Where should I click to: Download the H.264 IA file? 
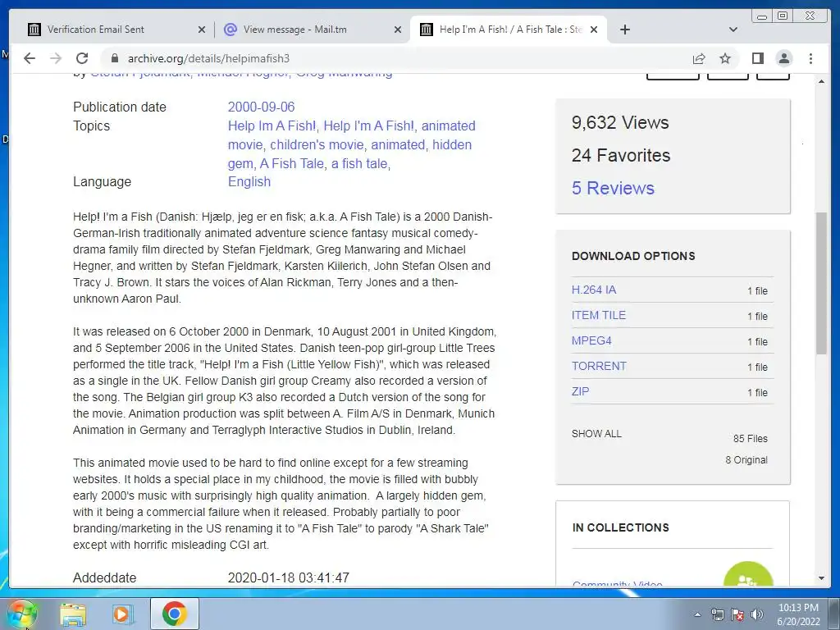tap(594, 290)
